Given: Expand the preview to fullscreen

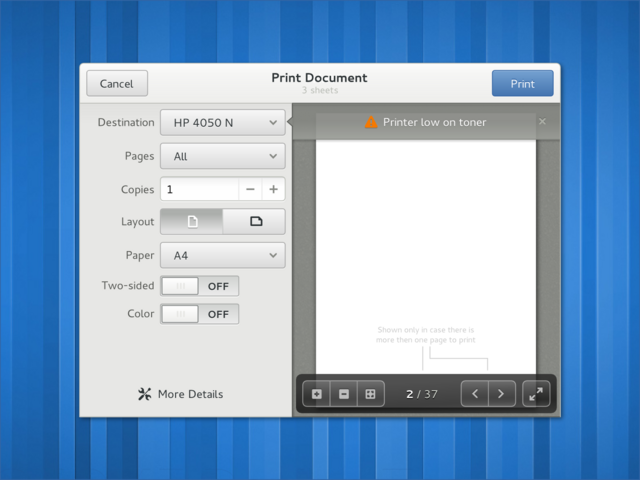Looking at the screenshot, I should click(x=536, y=394).
